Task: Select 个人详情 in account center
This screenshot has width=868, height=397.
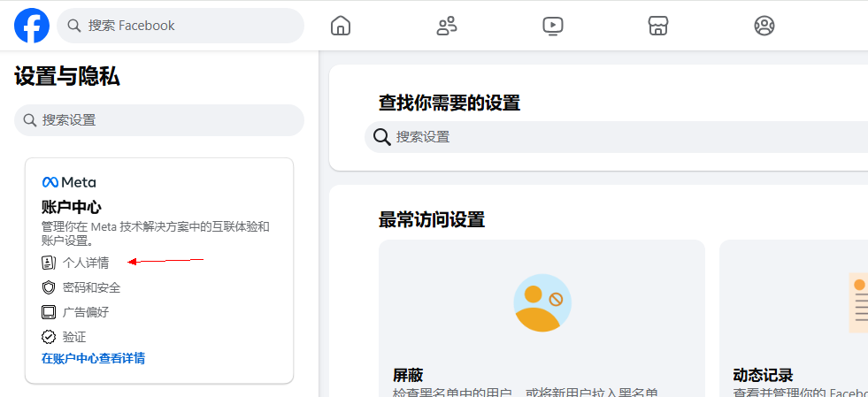Action: [x=86, y=263]
